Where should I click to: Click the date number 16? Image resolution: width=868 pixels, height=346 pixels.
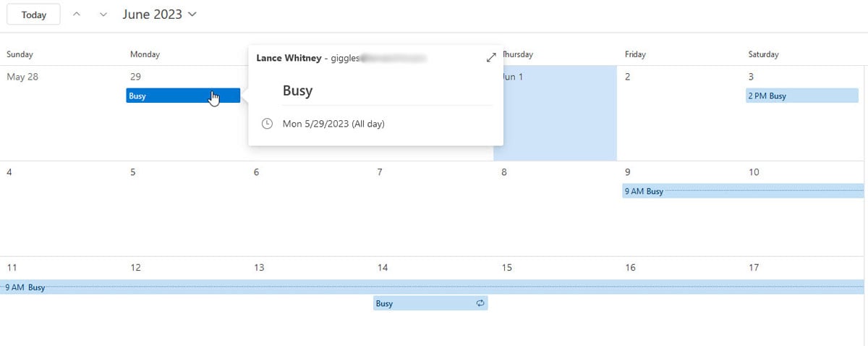point(630,268)
